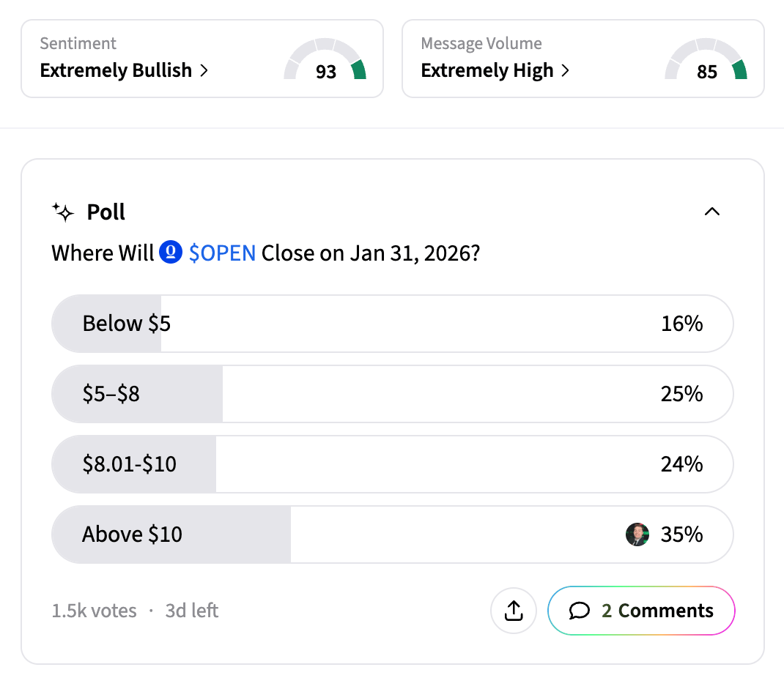784x678 pixels.
Task: Click the share upload icon button
Action: coord(514,611)
